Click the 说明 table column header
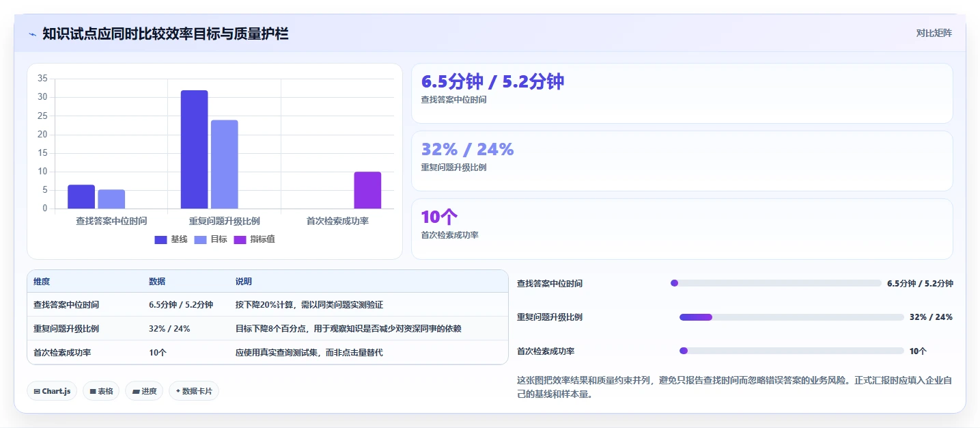 point(244,282)
